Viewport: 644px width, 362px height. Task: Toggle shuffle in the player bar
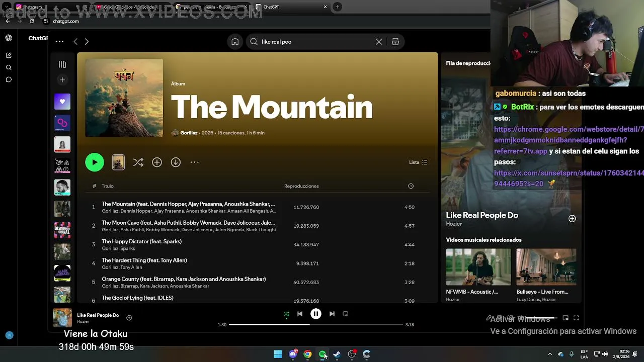[286, 314]
